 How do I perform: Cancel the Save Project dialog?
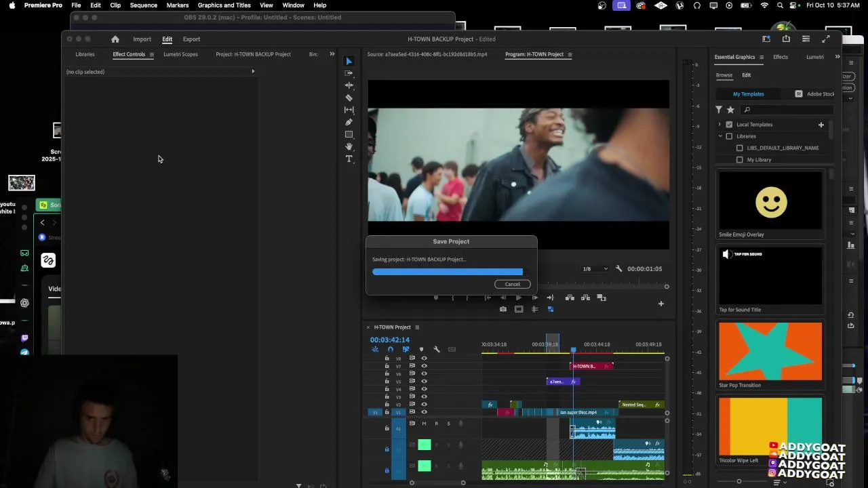pyautogui.click(x=512, y=285)
